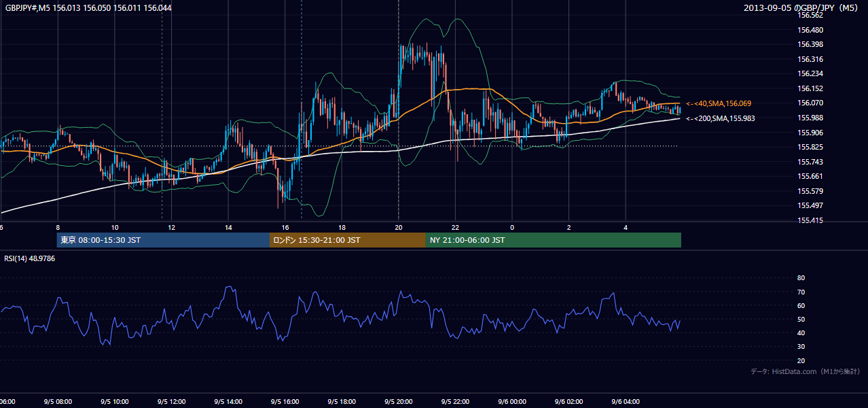The width and height of the screenshot is (868, 408).
Task: Click price axis value 155.497
Action: (x=810, y=205)
